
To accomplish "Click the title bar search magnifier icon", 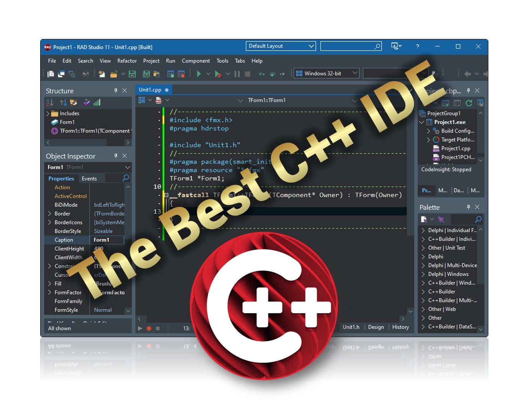I will pyautogui.click(x=377, y=46).
